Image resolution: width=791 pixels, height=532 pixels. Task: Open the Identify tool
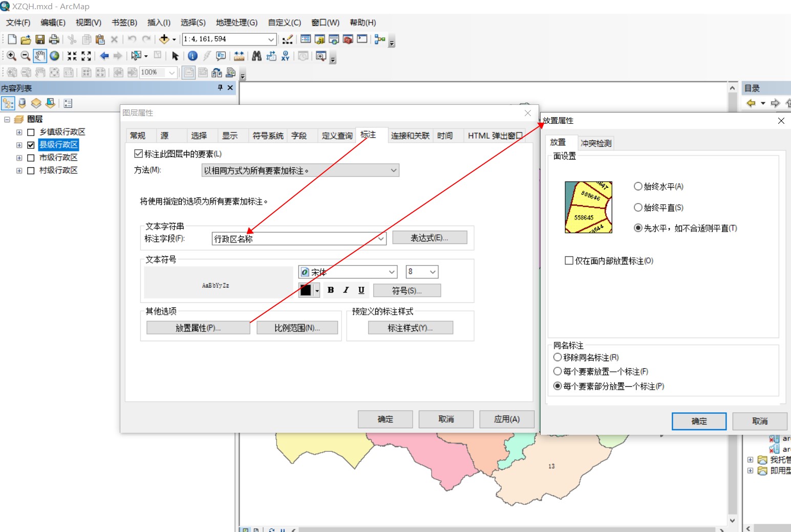click(x=192, y=56)
